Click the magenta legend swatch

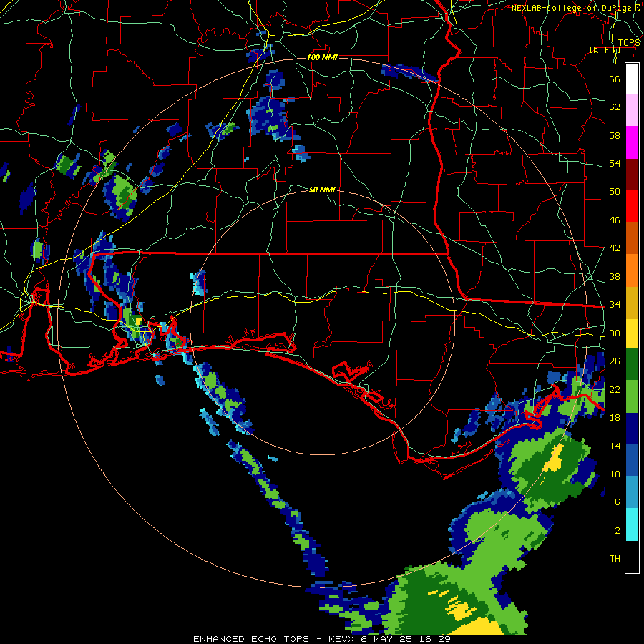tap(632, 142)
